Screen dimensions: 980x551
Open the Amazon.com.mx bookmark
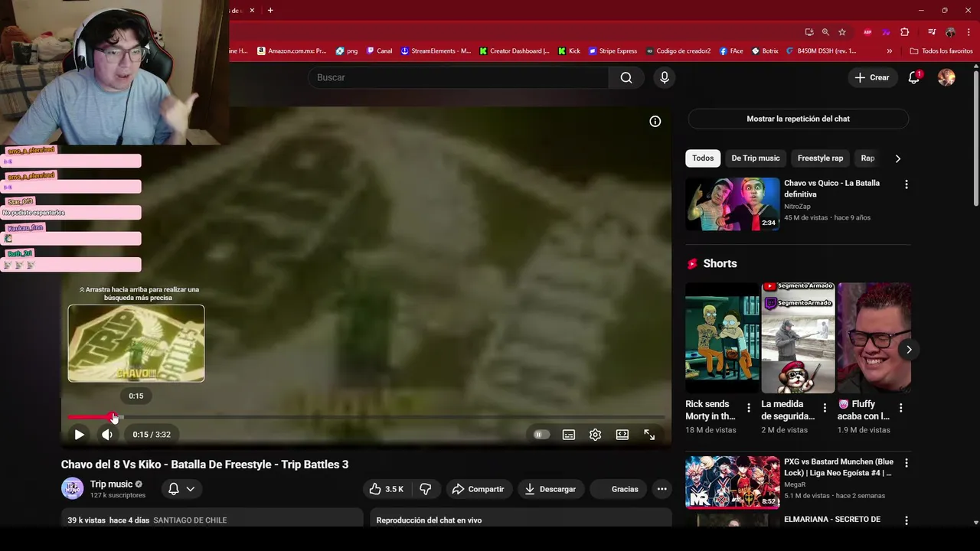[x=292, y=51]
